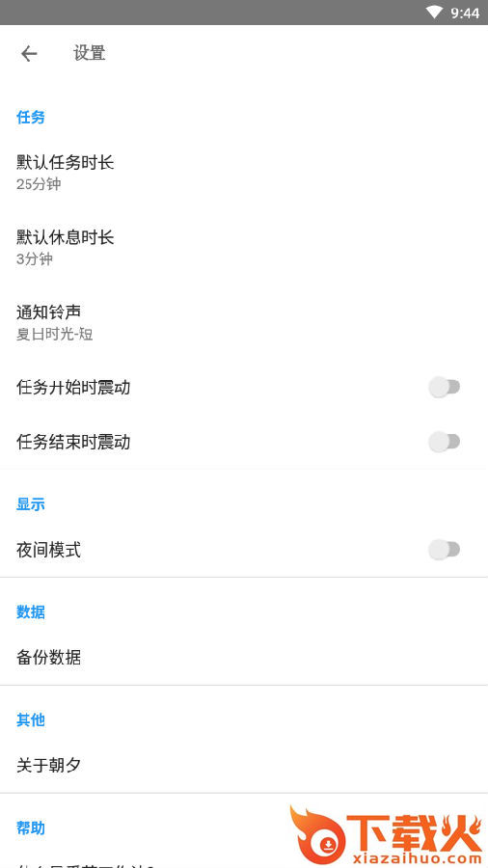This screenshot has width=488, height=868.
Task: Enable vibration when task starts
Action: point(445,387)
